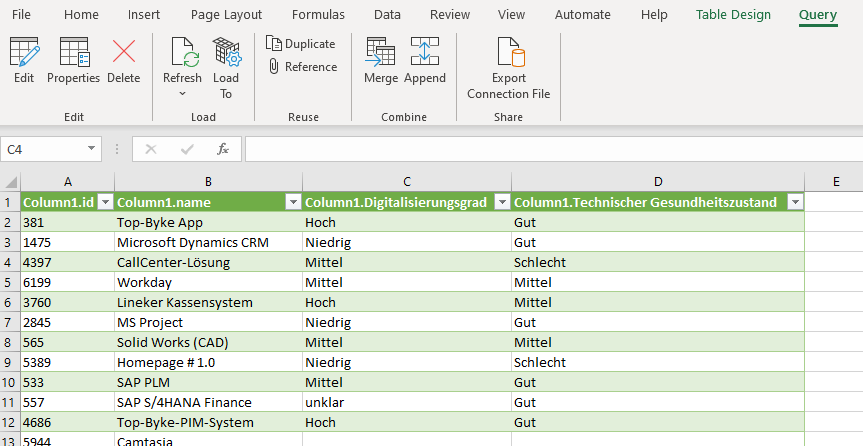Open Column1.id filter dropdown

[x=103, y=202]
